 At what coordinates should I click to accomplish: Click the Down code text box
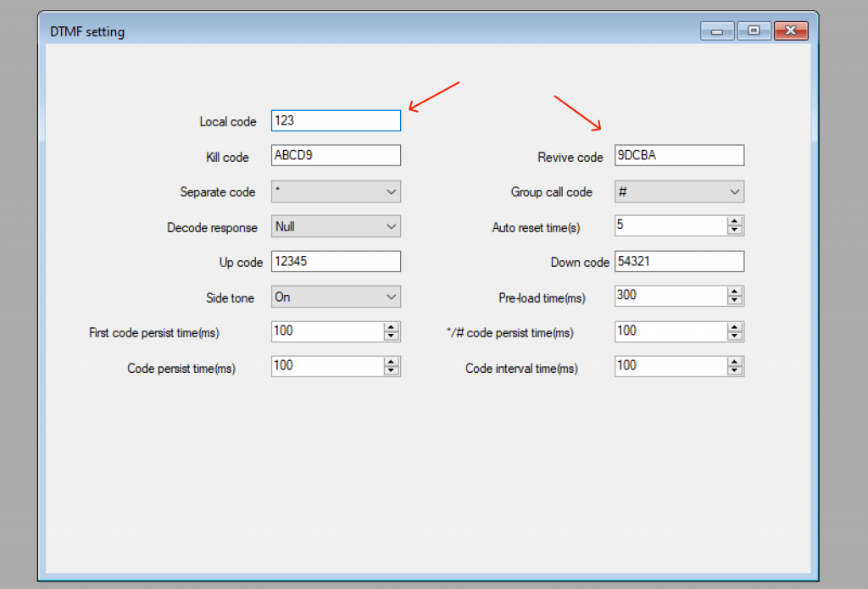click(x=678, y=262)
